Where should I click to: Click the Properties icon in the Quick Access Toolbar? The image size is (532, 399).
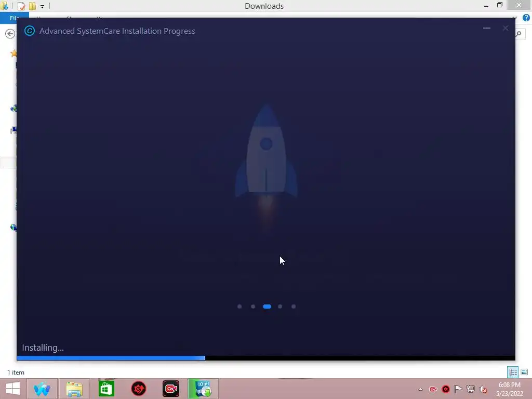tap(21, 6)
